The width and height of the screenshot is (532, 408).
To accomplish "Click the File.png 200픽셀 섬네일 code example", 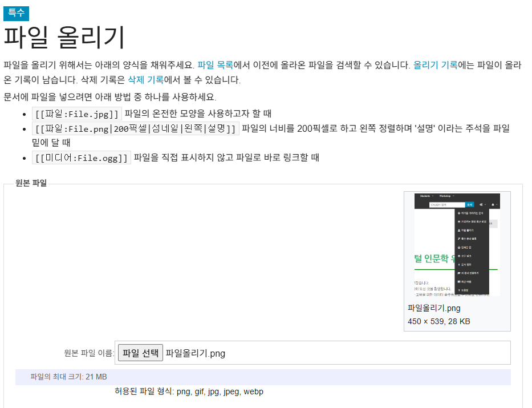I will (135, 128).
